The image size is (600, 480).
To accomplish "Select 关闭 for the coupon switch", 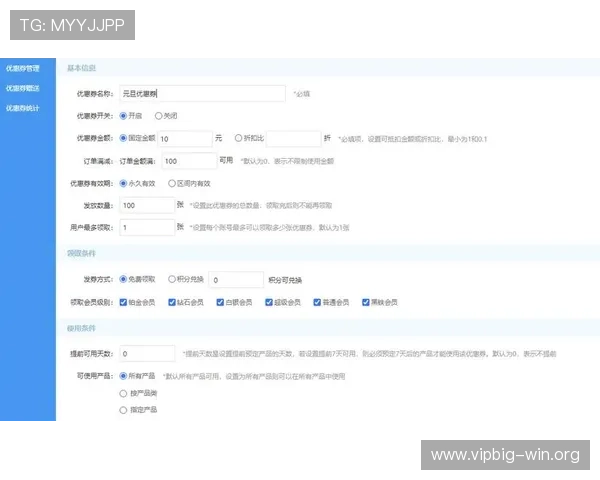I will 158,116.
